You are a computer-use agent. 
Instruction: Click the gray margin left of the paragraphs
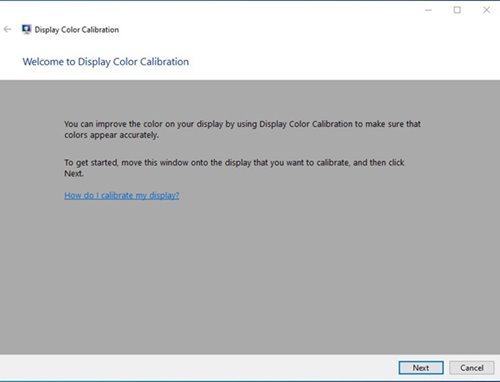pos(32,150)
